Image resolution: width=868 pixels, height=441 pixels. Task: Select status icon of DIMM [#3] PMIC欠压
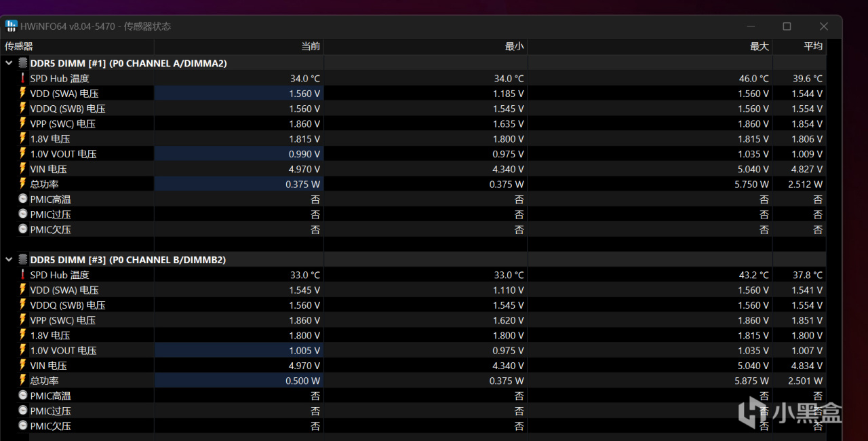tap(23, 426)
